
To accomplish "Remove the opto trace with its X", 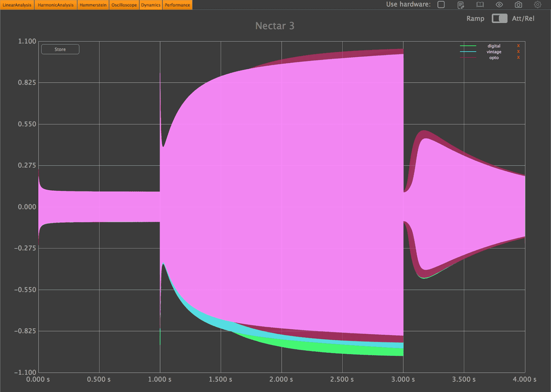I will pos(518,57).
